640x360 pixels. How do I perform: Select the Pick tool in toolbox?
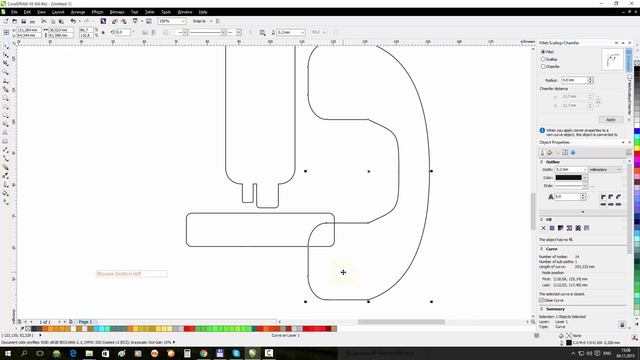[x=6, y=46]
